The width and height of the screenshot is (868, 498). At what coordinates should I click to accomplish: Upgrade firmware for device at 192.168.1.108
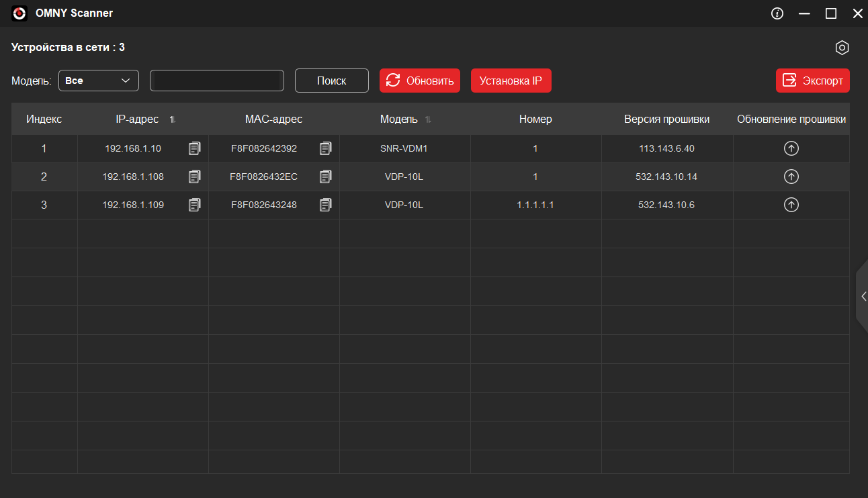pos(791,177)
